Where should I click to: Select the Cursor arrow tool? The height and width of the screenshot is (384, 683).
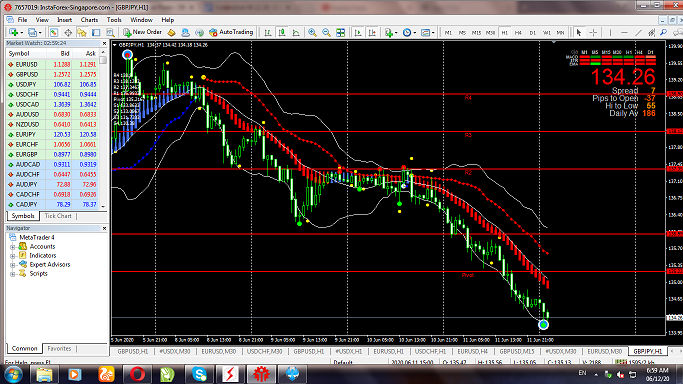[578, 32]
